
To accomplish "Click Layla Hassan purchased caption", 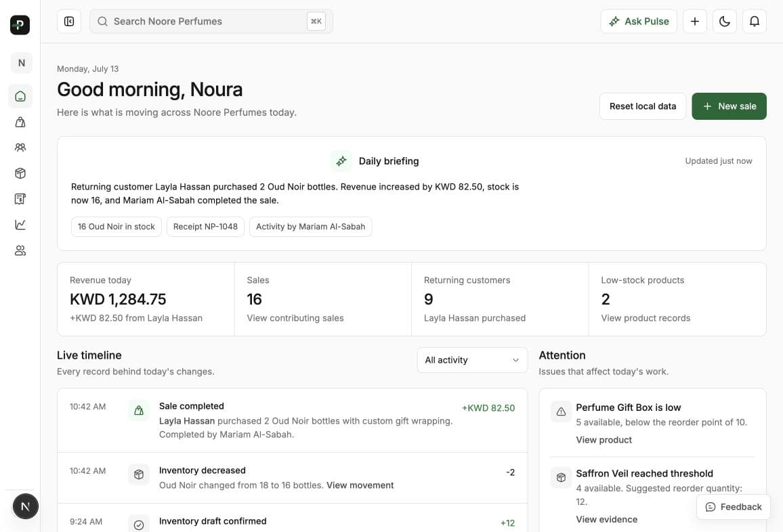I will tap(475, 318).
